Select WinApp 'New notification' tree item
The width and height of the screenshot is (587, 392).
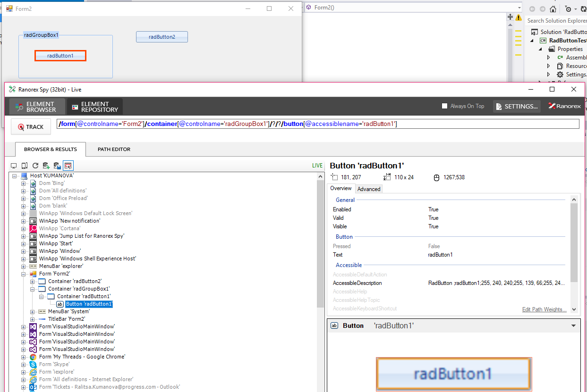click(x=69, y=221)
